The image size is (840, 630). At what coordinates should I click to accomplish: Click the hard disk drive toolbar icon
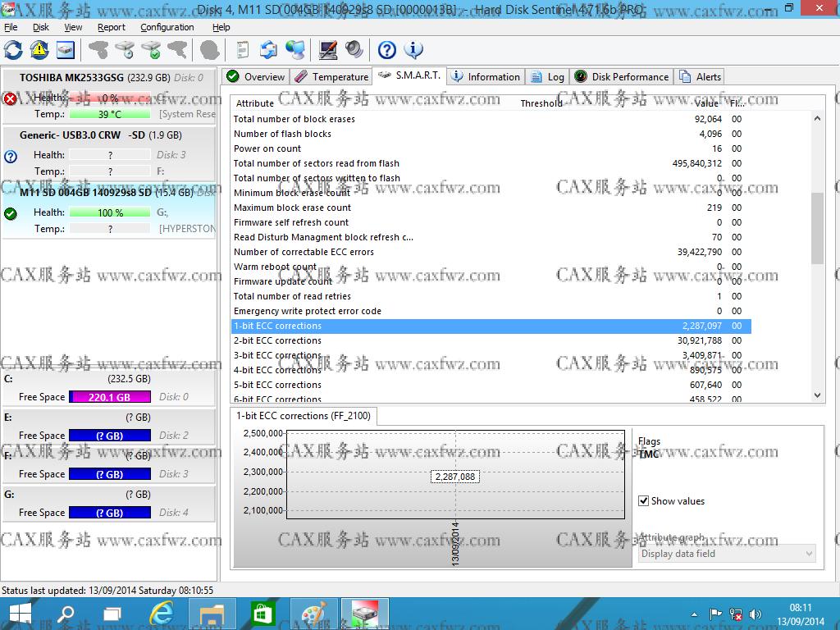(66, 50)
